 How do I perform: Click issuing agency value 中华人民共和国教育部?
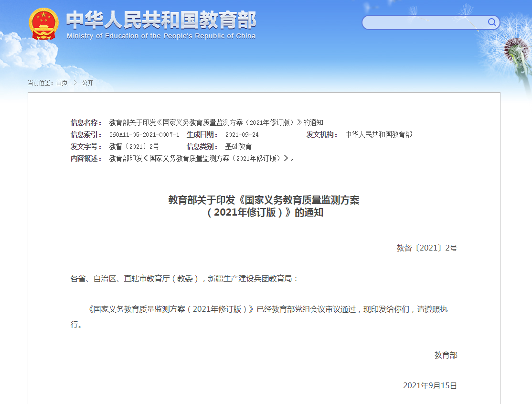pyautogui.click(x=379, y=134)
